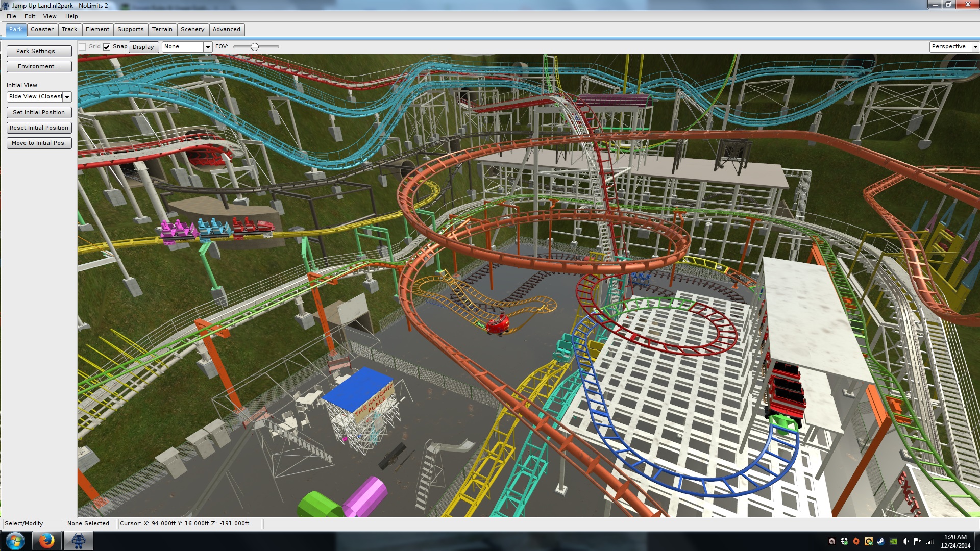Click the Steam tray icon
The image size is (980, 551).
pos(881,541)
